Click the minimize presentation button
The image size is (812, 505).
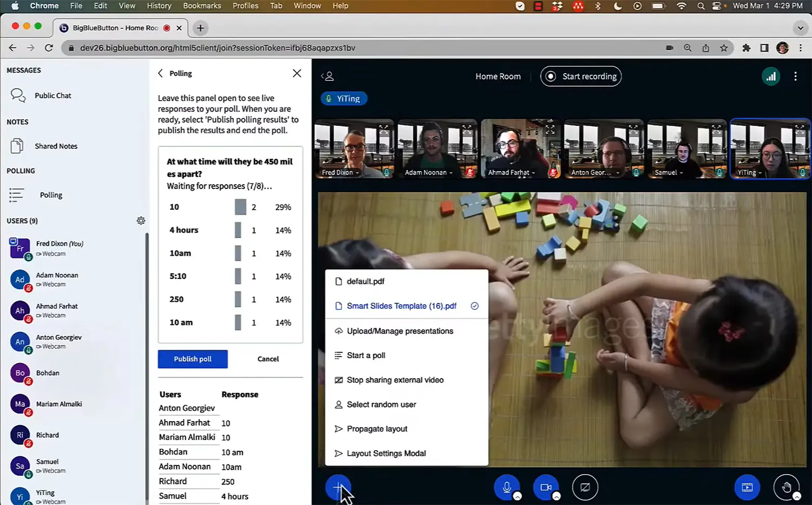(x=747, y=487)
